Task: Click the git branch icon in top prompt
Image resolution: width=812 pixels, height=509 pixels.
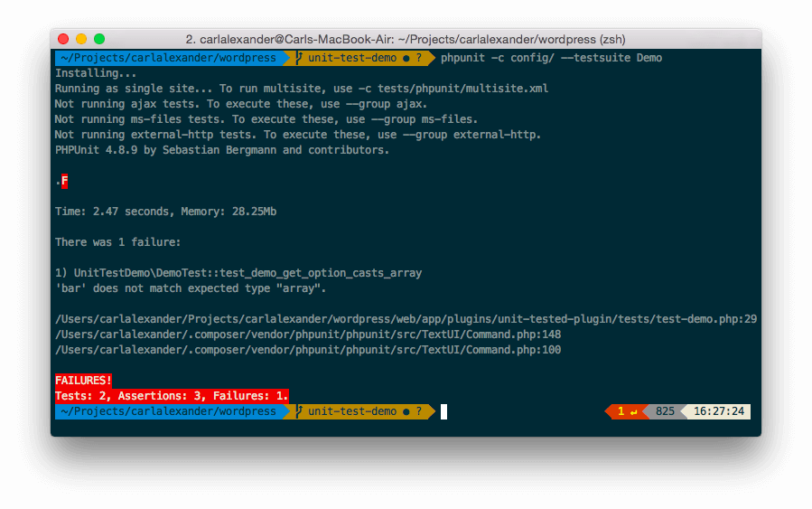Action: coord(299,58)
